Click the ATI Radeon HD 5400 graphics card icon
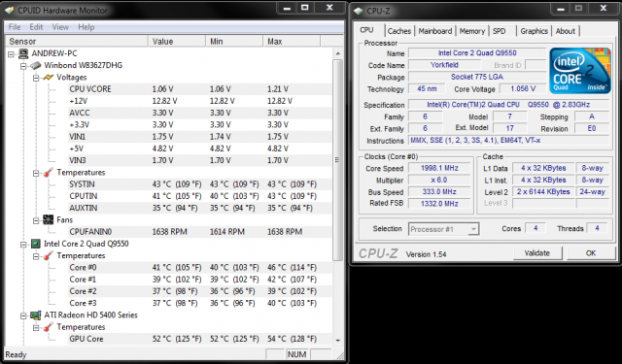The height and width of the screenshot is (364, 622). tap(36, 314)
